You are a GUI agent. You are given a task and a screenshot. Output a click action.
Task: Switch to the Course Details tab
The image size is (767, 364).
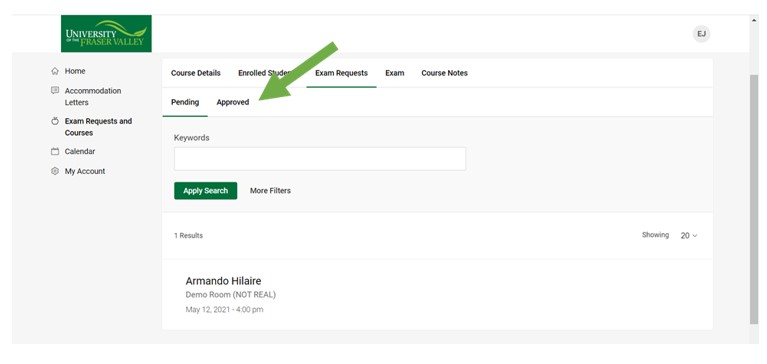pos(196,73)
